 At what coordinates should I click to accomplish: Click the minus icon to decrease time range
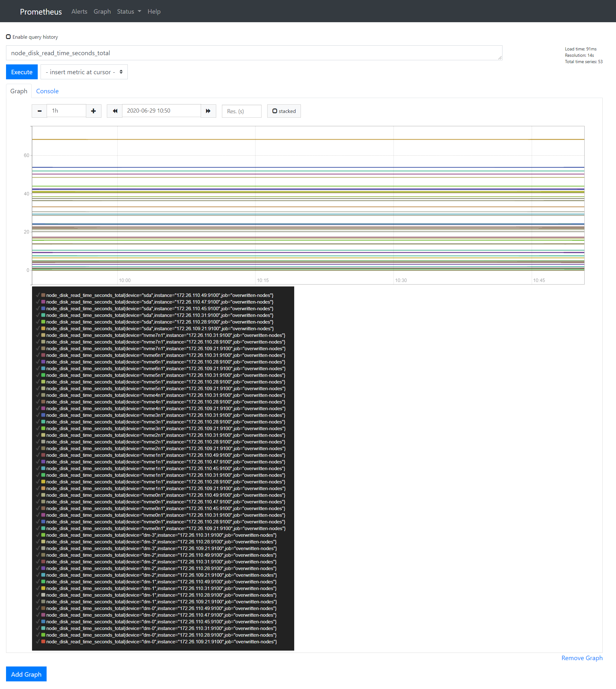[40, 111]
